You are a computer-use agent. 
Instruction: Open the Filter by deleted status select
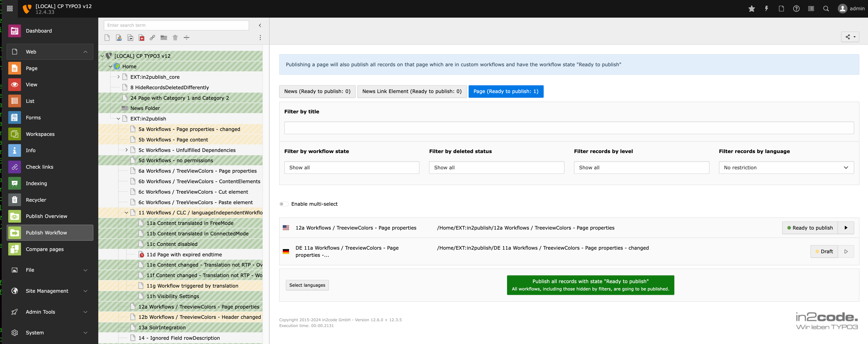click(x=496, y=168)
